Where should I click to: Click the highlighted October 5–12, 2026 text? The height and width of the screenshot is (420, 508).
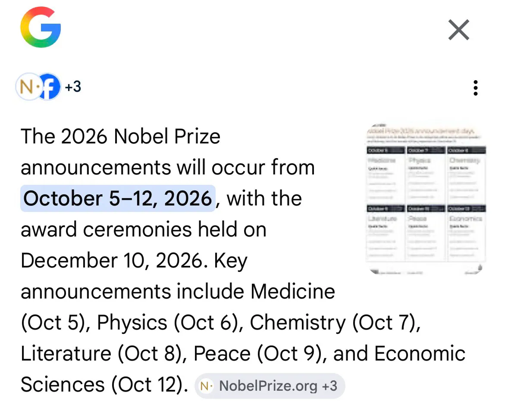pos(117,199)
